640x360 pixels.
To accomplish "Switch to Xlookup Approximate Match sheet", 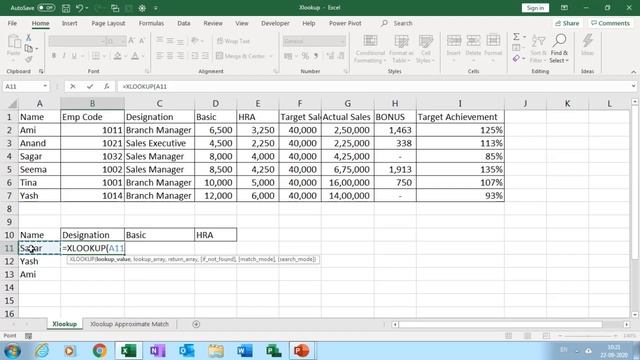I will 129,324.
